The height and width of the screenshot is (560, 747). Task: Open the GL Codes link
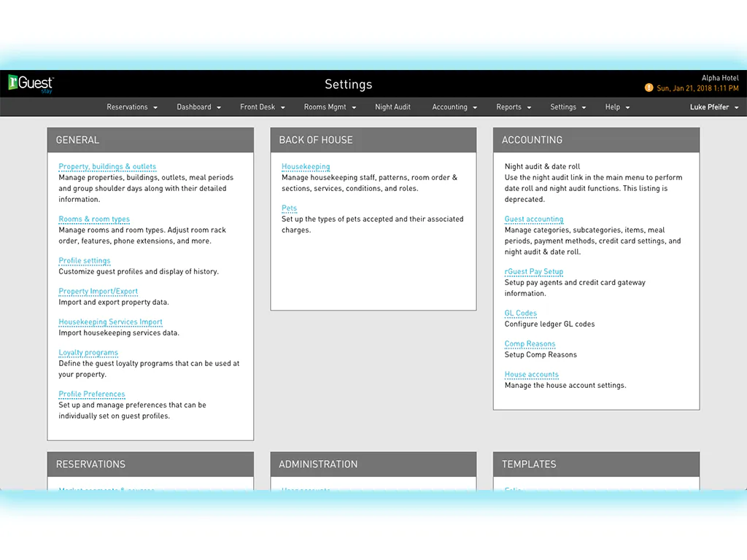(521, 314)
